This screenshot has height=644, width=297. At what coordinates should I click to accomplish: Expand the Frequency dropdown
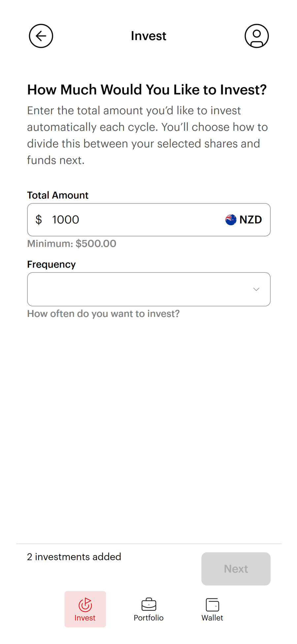[148, 289]
